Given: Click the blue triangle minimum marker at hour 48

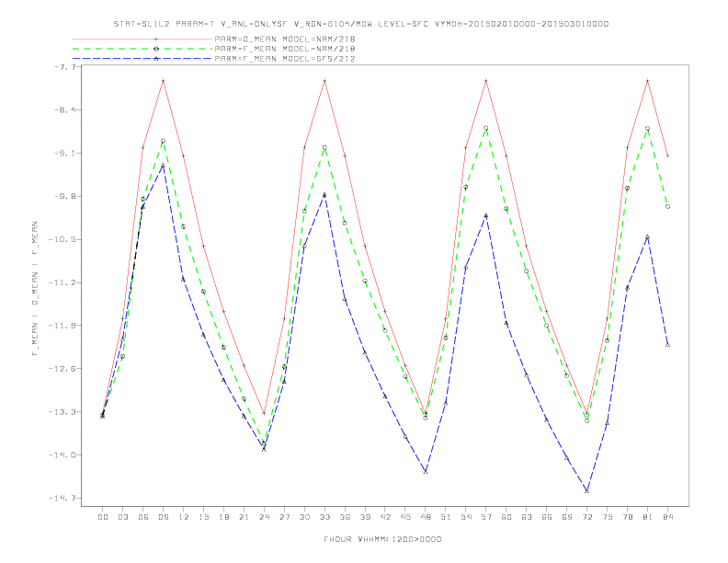Looking at the screenshot, I should tap(426, 472).
